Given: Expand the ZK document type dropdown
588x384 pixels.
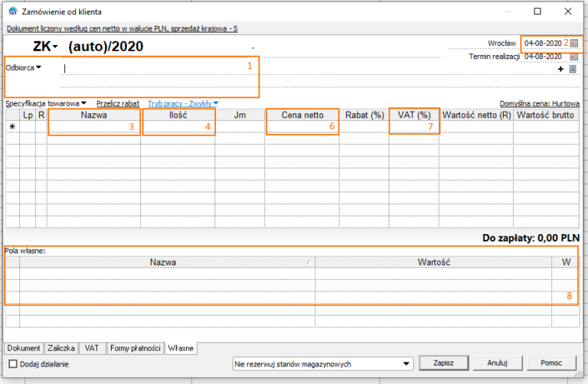Looking at the screenshot, I should (x=55, y=47).
